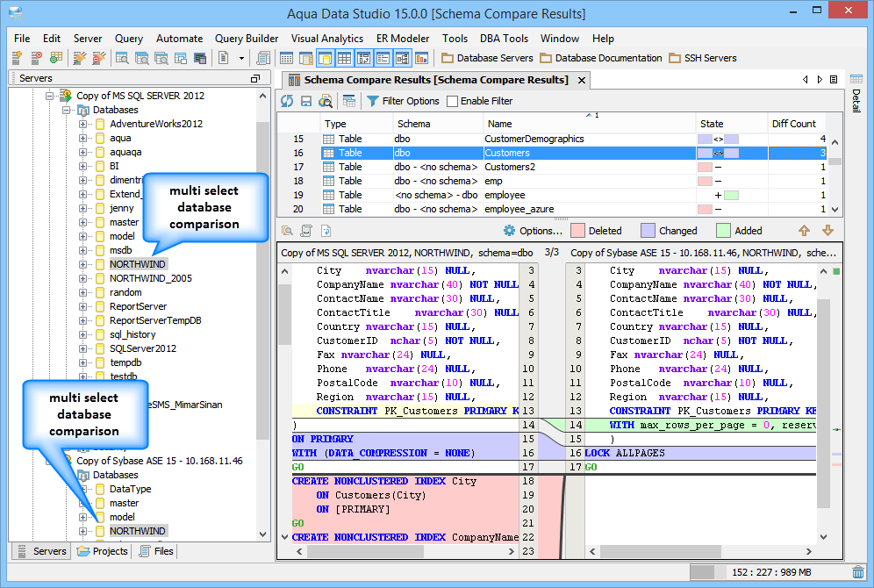Click the bar chart icon in toolbar

tap(421, 58)
